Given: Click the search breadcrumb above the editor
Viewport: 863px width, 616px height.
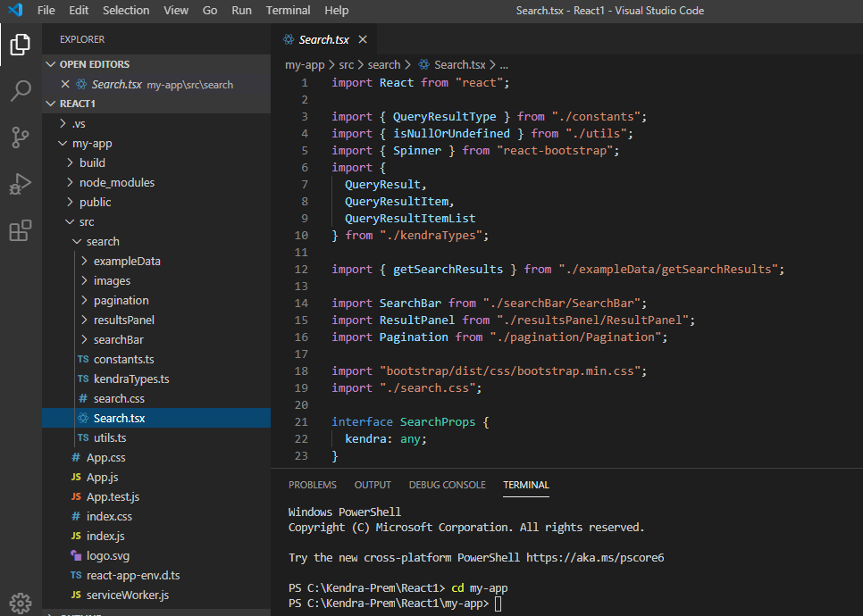Looking at the screenshot, I should [x=384, y=64].
